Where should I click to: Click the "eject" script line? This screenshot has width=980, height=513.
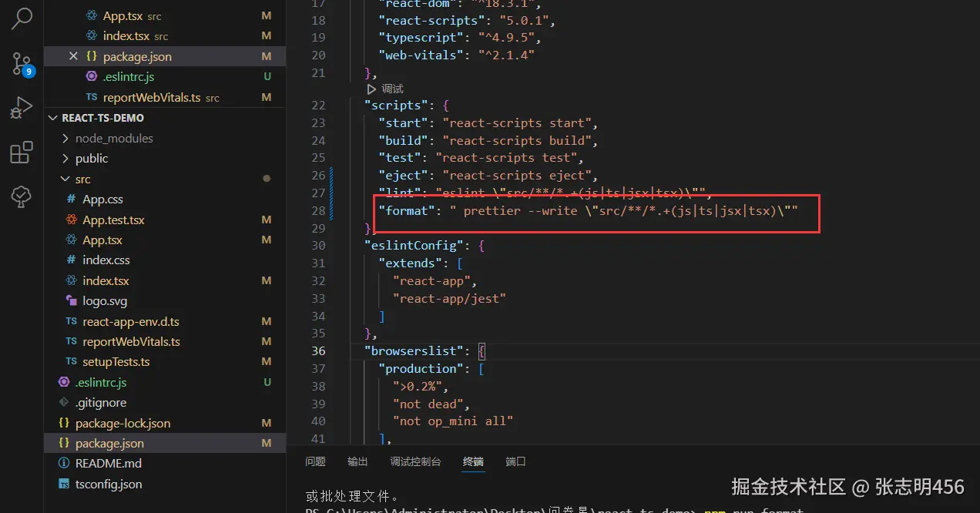click(x=488, y=176)
